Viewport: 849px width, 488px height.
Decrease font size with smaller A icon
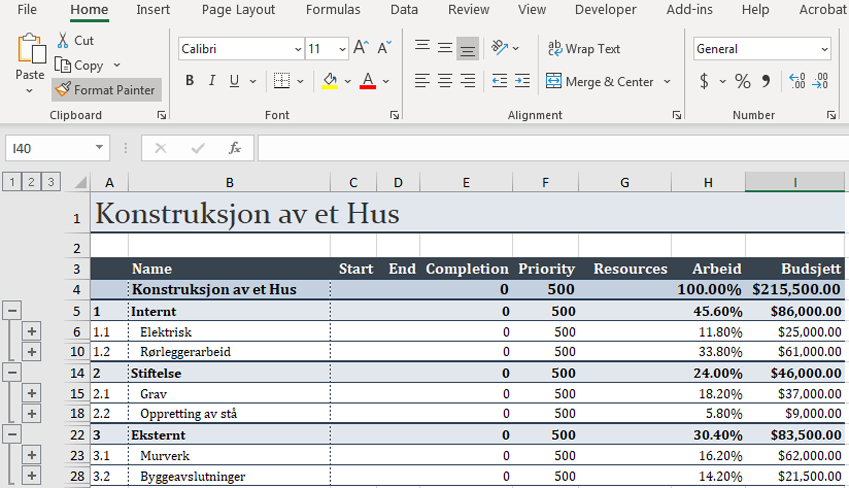coord(384,48)
